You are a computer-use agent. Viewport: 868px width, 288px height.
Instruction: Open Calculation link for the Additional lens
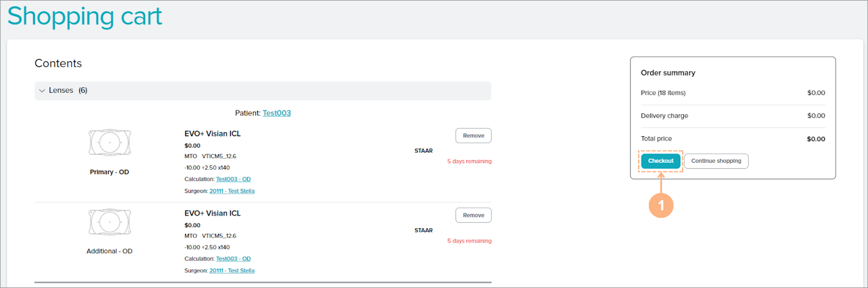point(233,259)
